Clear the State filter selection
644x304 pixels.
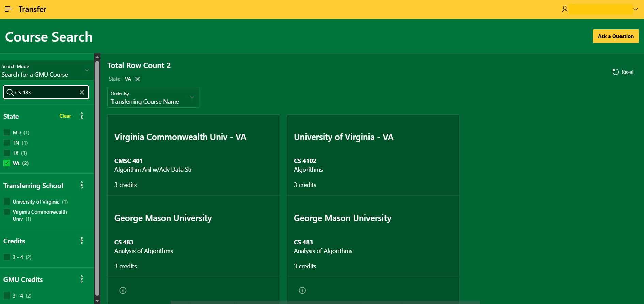65,116
